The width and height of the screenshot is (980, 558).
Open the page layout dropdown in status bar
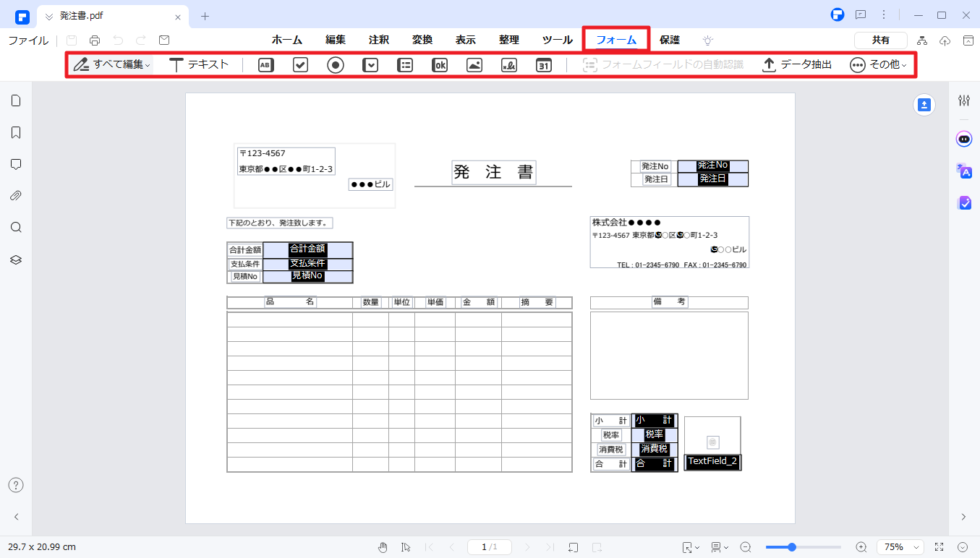(719, 547)
